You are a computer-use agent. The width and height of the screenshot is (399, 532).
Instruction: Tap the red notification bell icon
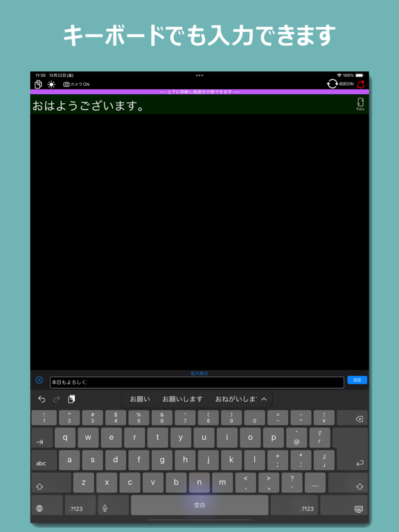click(361, 84)
